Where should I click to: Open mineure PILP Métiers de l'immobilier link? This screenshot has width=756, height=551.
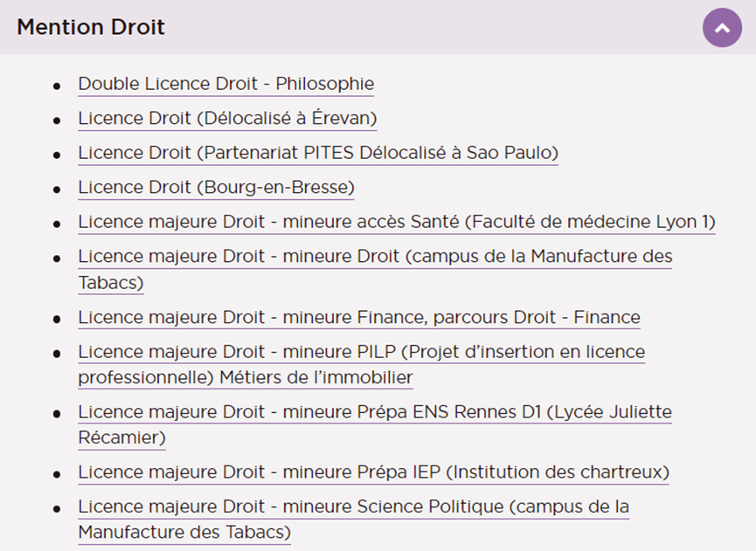pos(362,365)
